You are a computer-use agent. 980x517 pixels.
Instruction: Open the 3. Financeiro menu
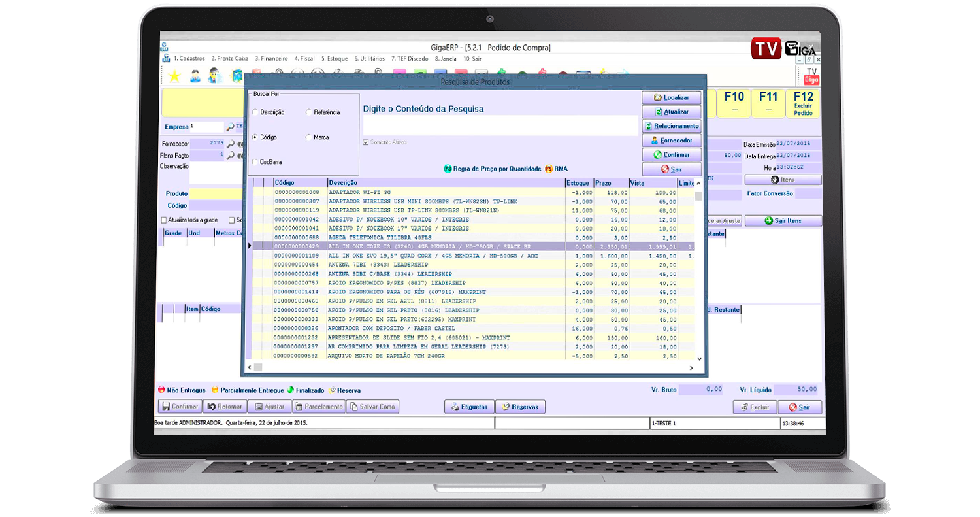pos(272,58)
